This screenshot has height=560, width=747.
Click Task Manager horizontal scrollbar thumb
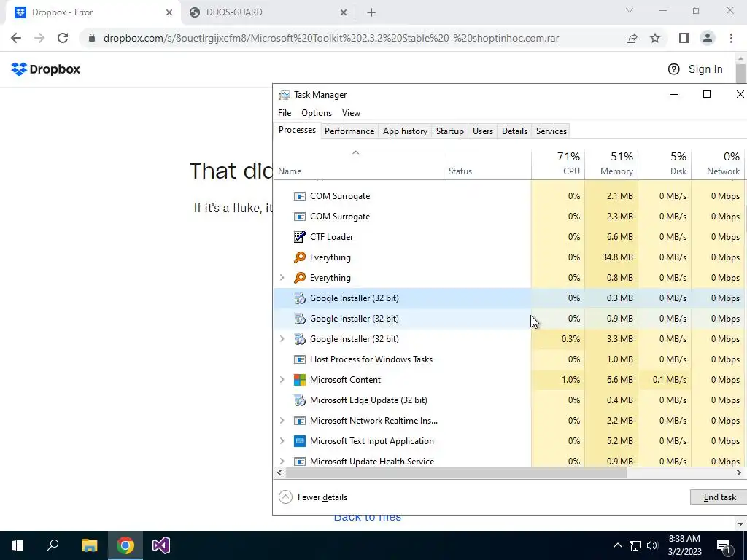(x=456, y=472)
